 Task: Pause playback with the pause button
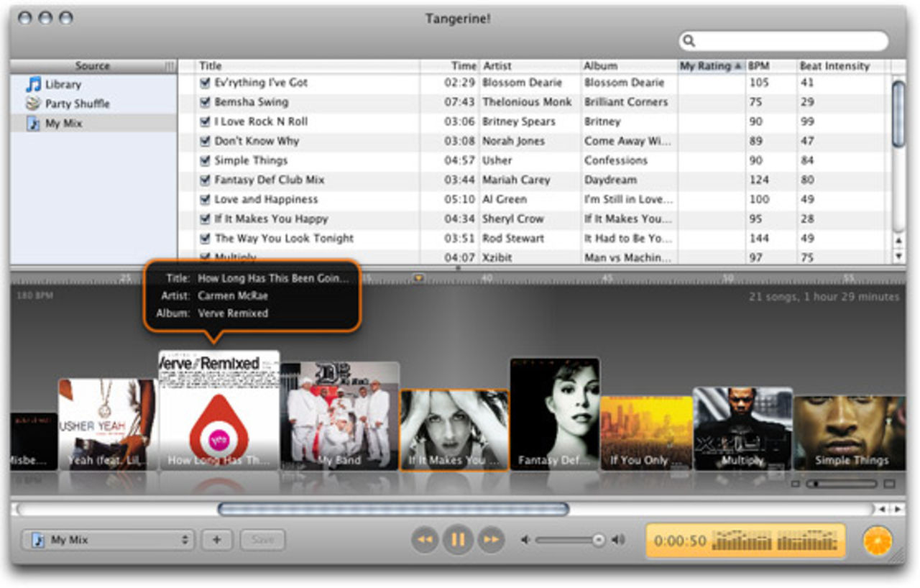[x=459, y=541]
